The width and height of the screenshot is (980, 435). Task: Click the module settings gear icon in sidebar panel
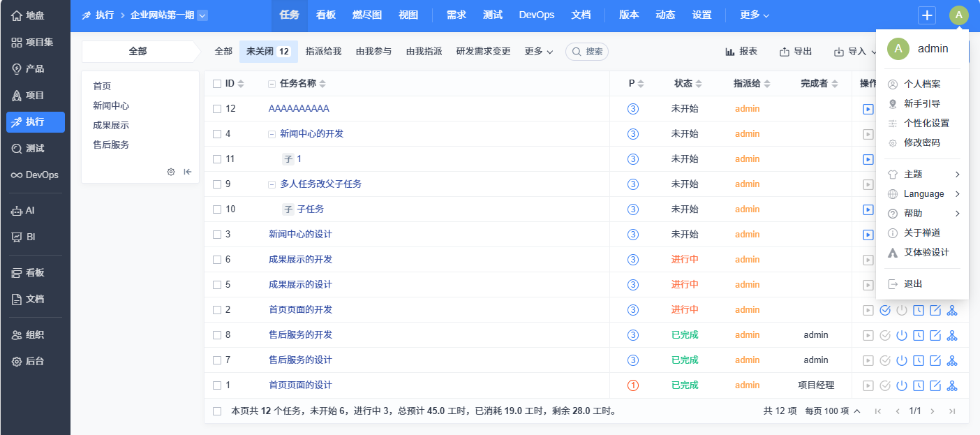(x=171, y=172)
